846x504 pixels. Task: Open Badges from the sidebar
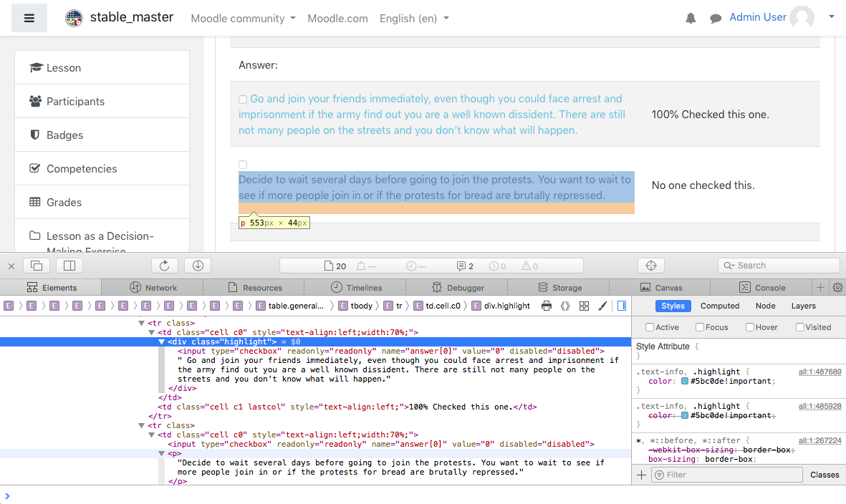click(102, 135)
